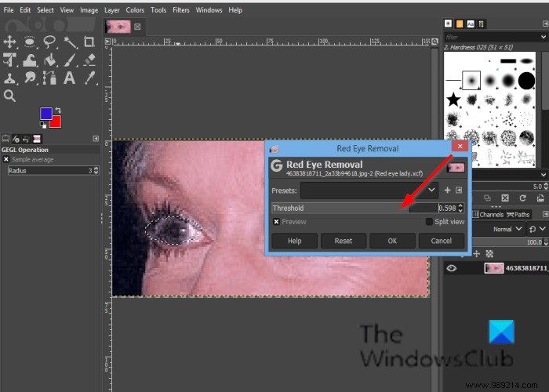Open canvas navigation icon at ruler corner
This screenshot has height=392, width=549.
(434, 42)
